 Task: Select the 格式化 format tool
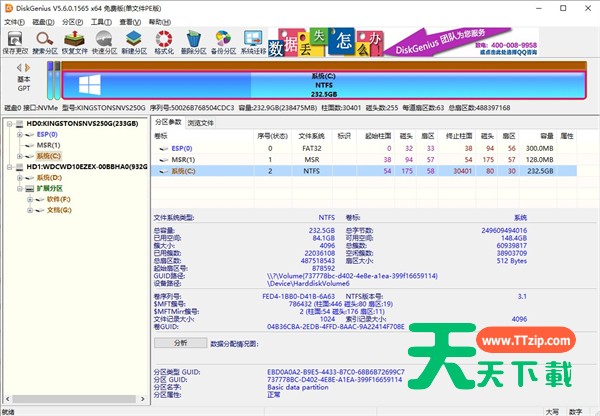164,42
